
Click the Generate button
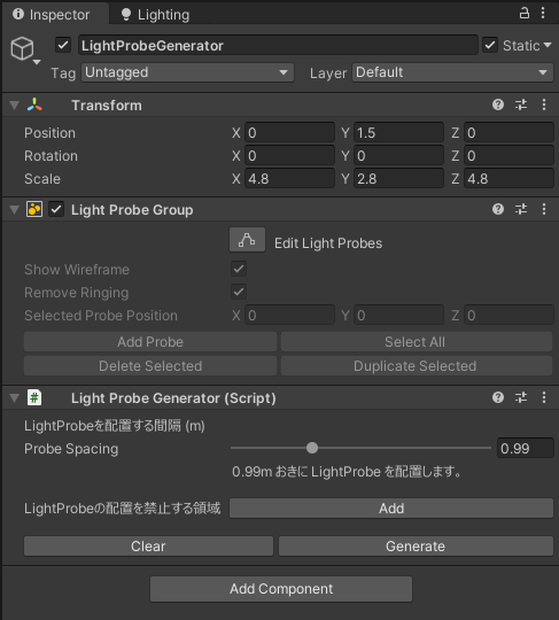[x=415, y=546]
